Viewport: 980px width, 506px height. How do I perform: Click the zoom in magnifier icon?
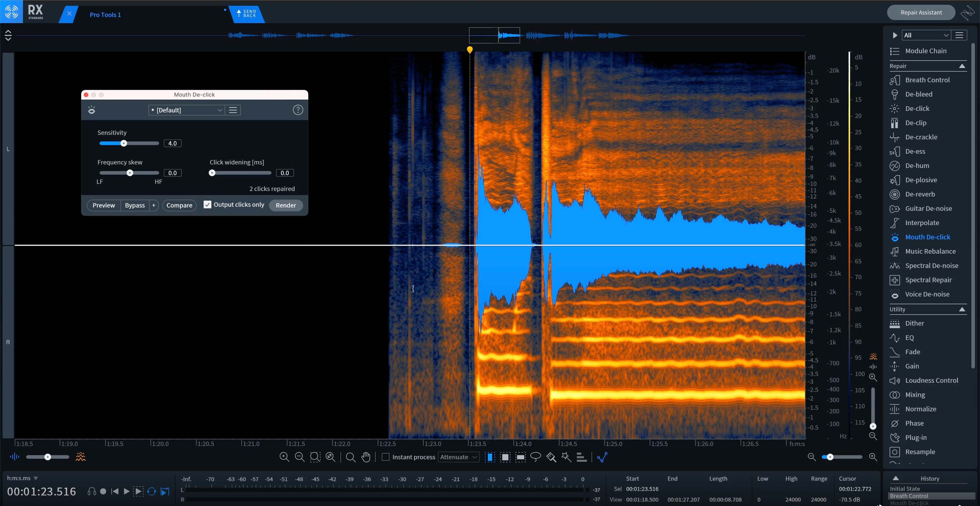284,457
